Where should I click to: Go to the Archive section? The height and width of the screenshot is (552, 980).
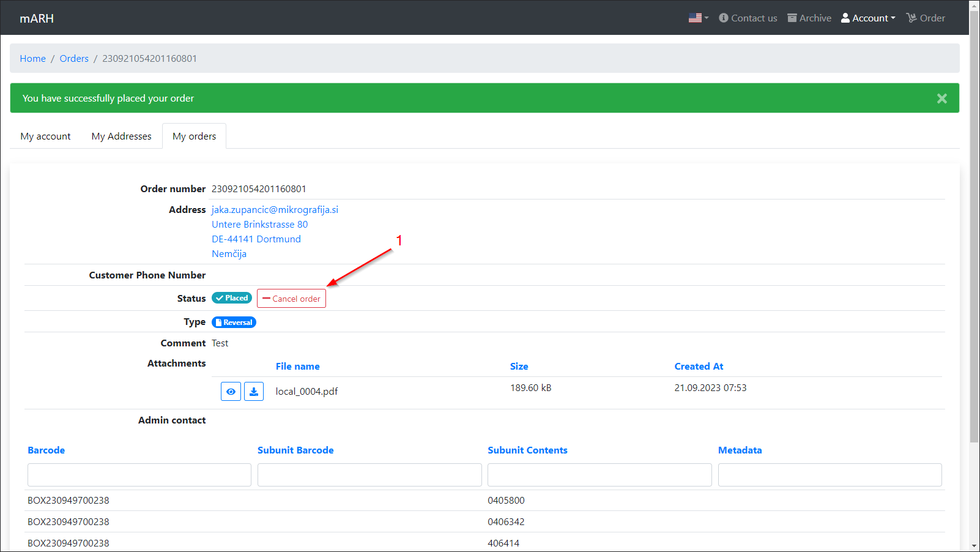coord(809,18)
